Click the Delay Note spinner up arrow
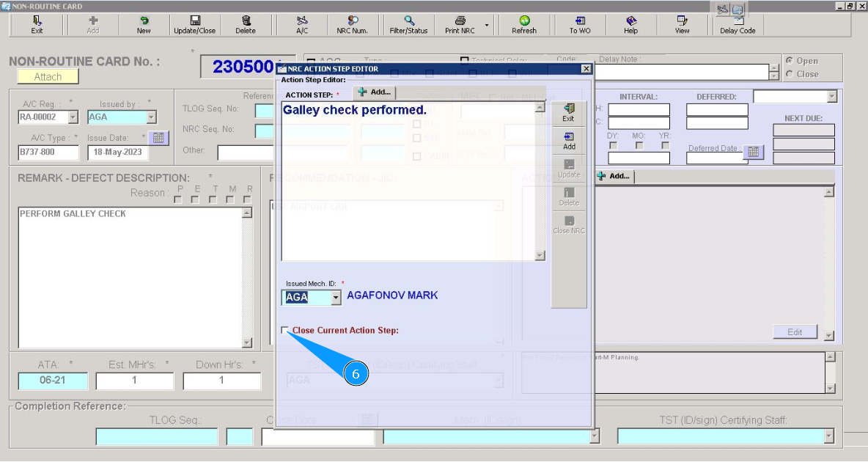Screen dimensions: 868x462 click(773, 68)
